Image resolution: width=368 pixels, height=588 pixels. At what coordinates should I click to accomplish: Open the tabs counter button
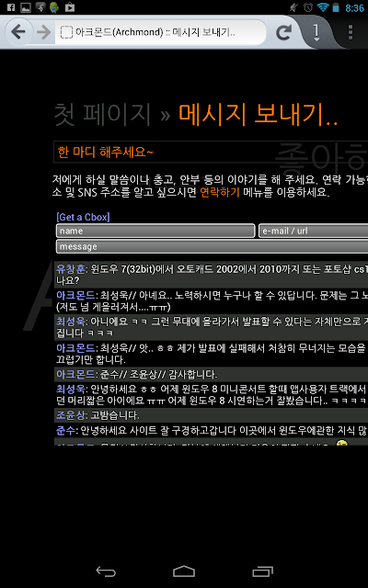pyautogui.click(x=316, y=32)
